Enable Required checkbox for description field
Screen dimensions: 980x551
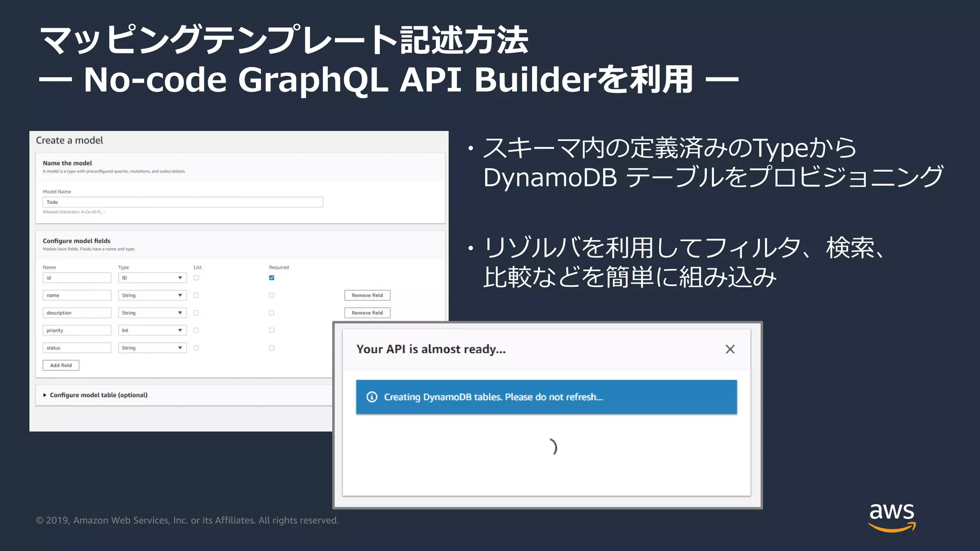(x=271, y=313)
